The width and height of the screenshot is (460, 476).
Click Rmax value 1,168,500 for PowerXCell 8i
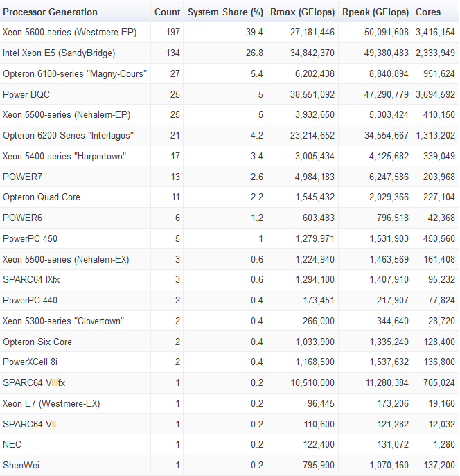(315, 362)
